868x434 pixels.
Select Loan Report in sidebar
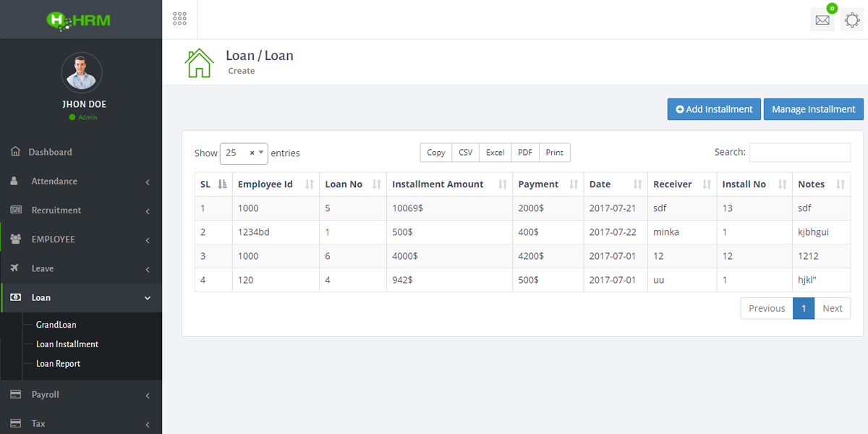(58, 364)
